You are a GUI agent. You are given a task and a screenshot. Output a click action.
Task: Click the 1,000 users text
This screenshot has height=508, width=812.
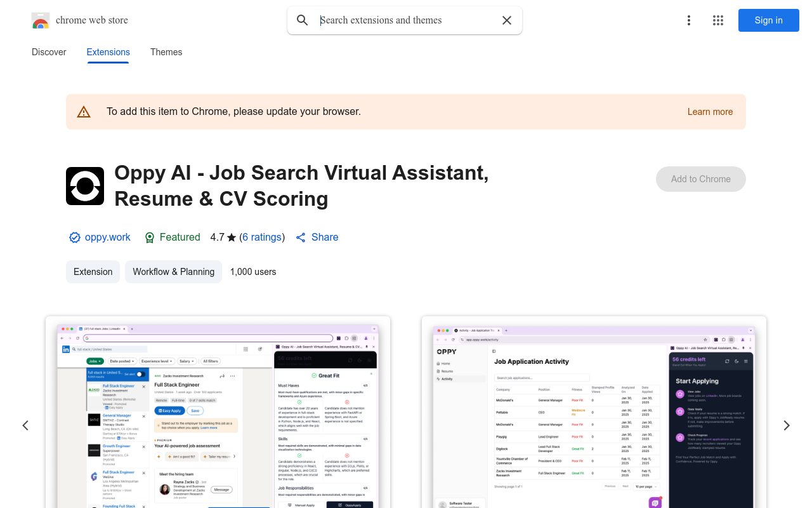(x=253, y=272)
